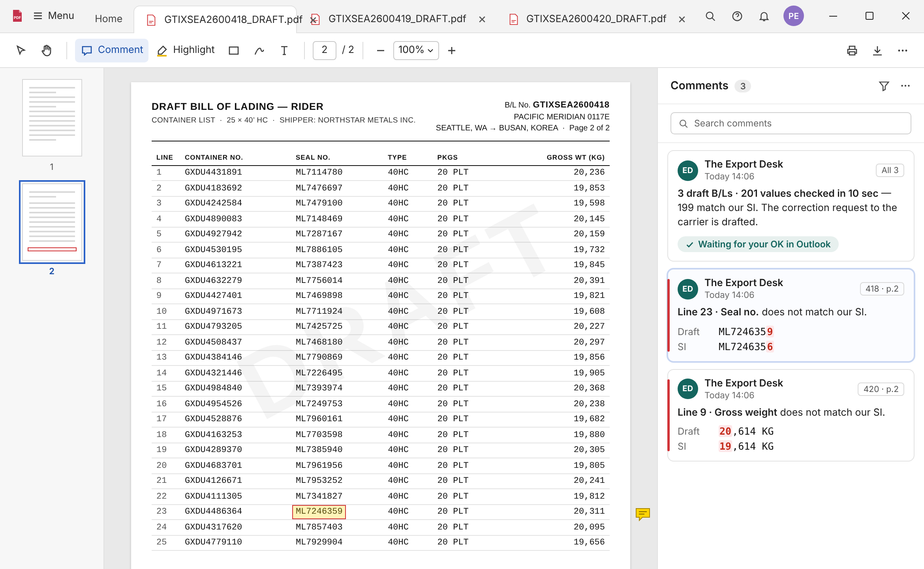Open the Acrobat PDF app logo
The image size is (924, 569).
pyautogui.click(x=17, y=16)
